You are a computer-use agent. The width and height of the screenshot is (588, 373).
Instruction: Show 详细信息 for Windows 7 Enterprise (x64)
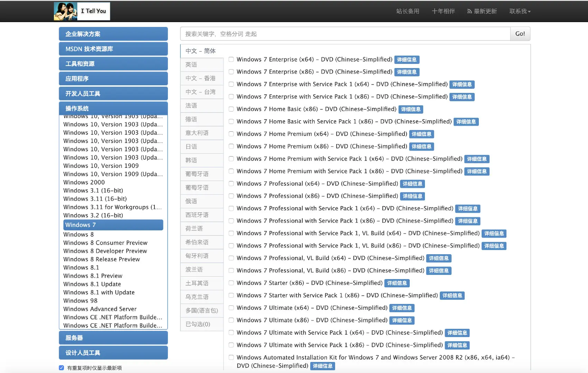(407, 60)
